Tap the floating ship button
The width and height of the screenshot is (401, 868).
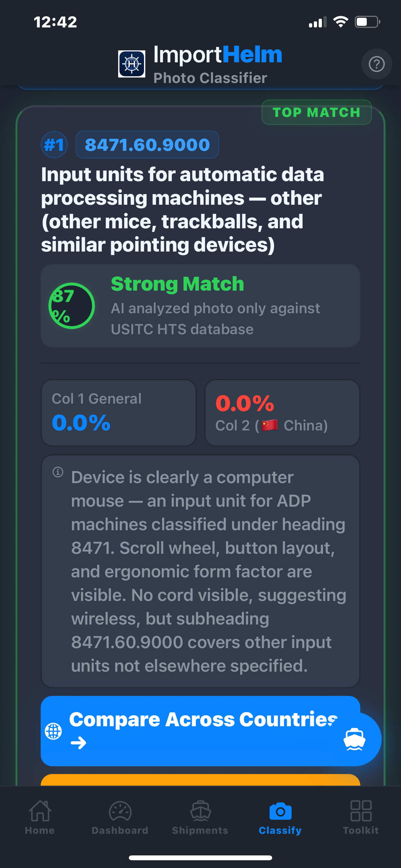pos(354,739)
